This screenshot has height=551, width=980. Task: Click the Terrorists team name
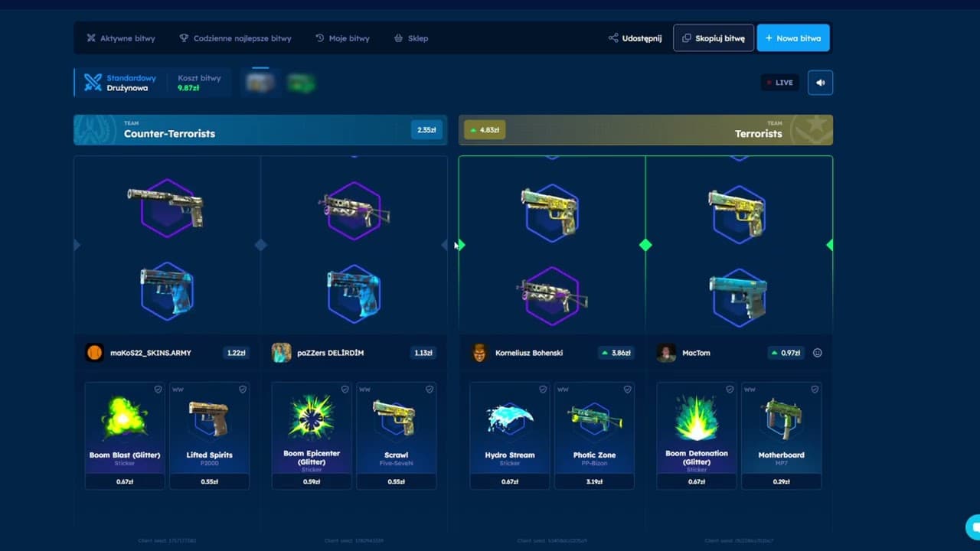pyautogui.click(x=758, y=134)
